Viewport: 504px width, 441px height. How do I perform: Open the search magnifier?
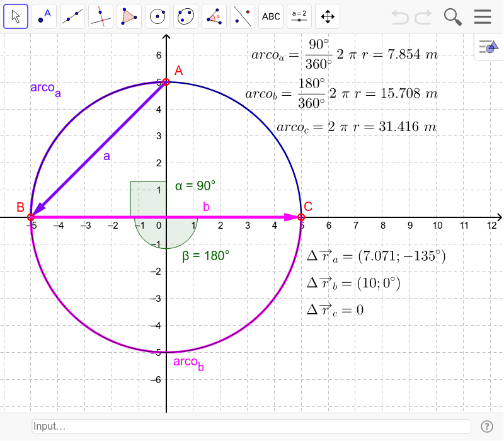coord(452,17)
